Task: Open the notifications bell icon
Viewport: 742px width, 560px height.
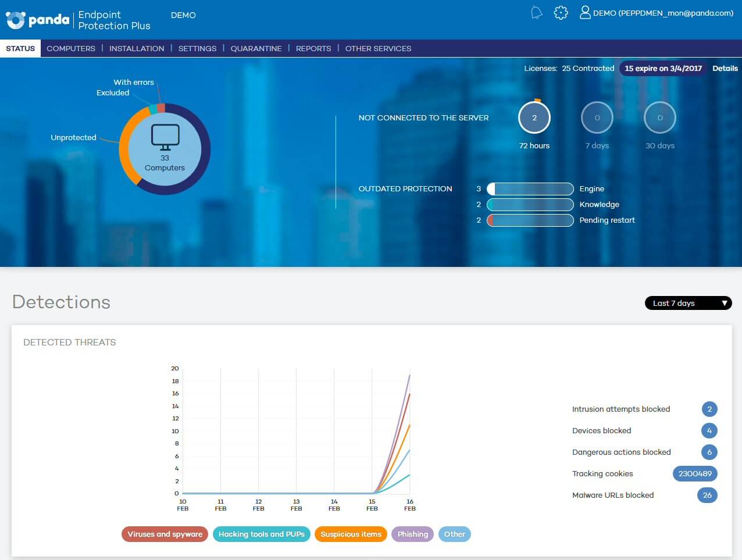Action: pos(537,13)
